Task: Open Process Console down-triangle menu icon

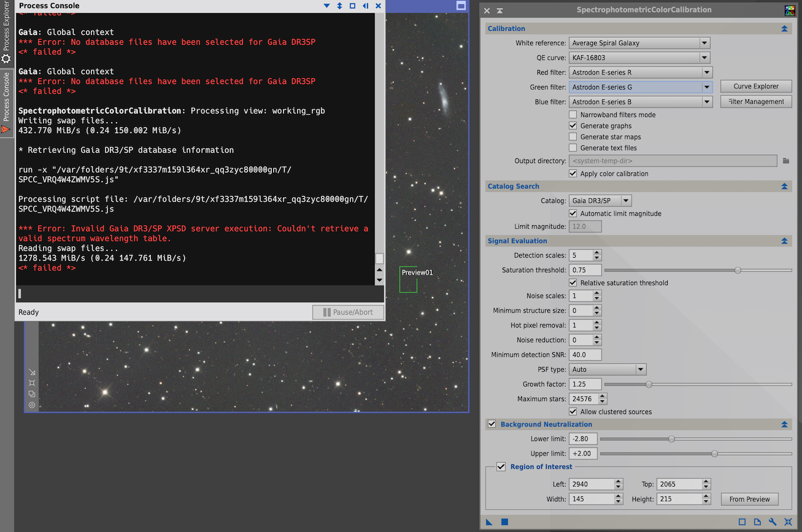Action: (326, 6)
